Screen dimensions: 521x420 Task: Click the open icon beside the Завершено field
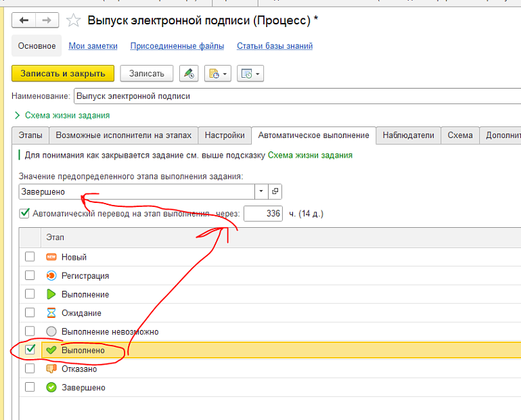275,191
